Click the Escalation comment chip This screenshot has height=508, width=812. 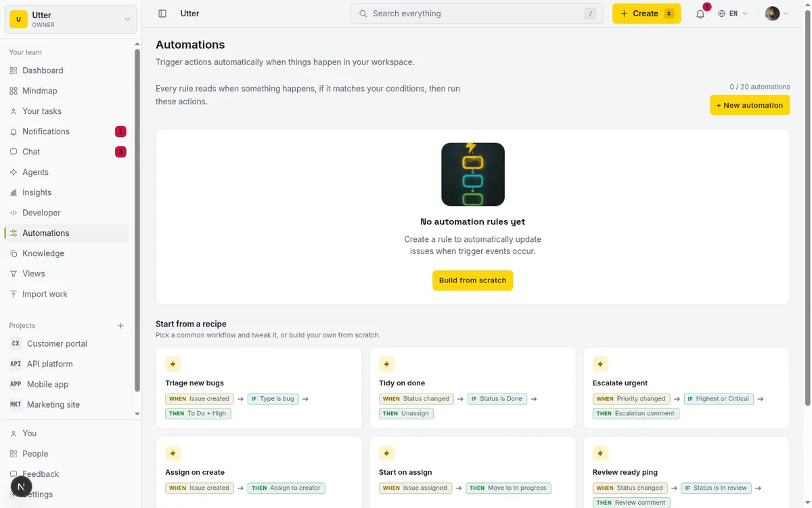[635, 414]
